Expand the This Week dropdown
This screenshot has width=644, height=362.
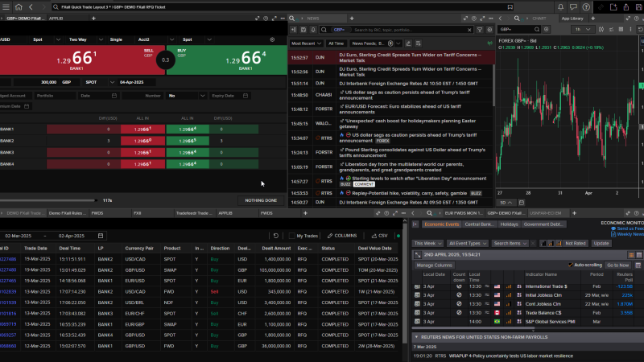427,242
